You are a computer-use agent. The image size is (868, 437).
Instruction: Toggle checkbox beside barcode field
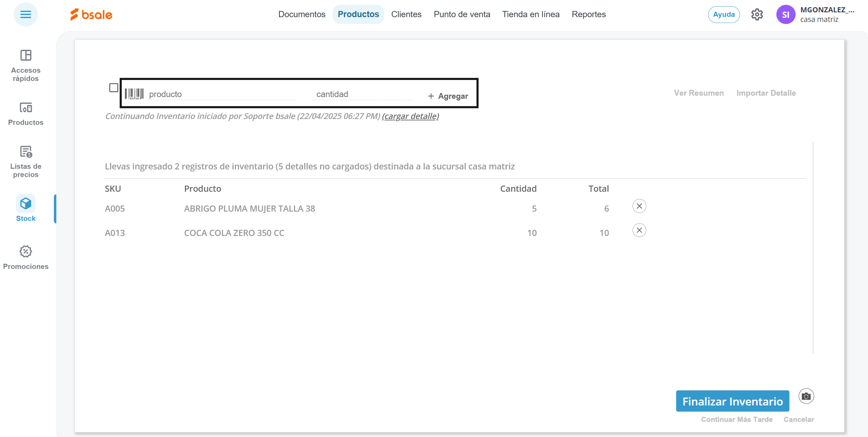[114, 88]
